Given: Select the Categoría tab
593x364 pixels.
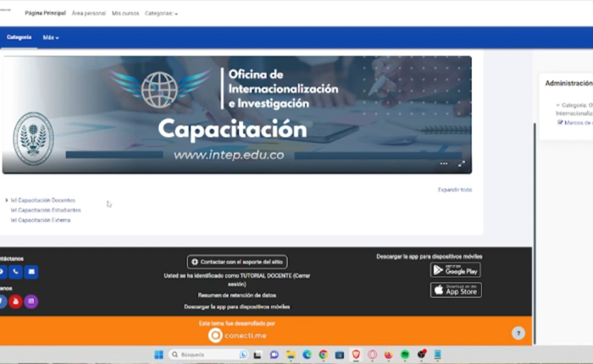Looking at the screenshot, I should point(19,37).
